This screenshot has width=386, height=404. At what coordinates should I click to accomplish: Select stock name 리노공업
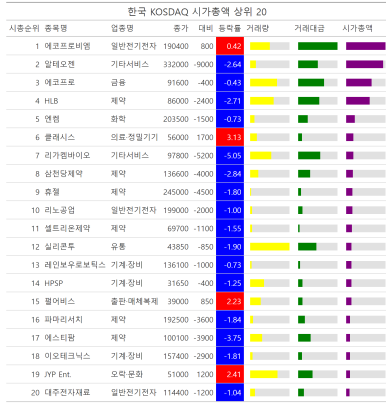pyautogui.click(x=60, y=210)
